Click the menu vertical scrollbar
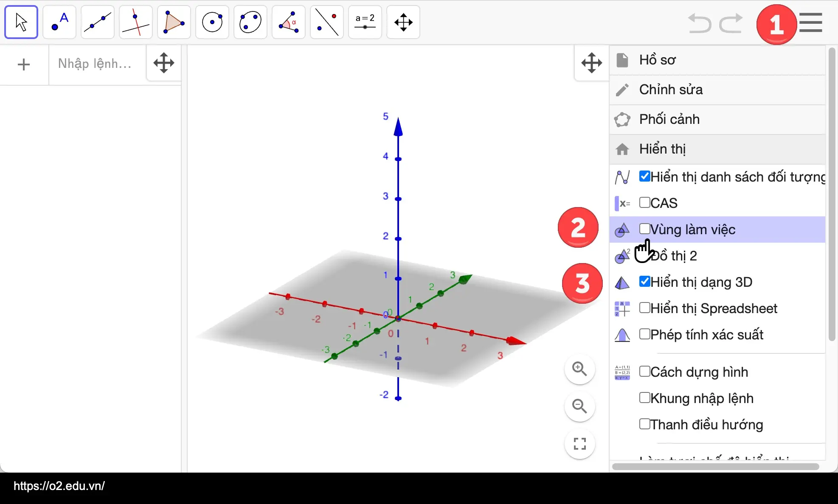 832,194
